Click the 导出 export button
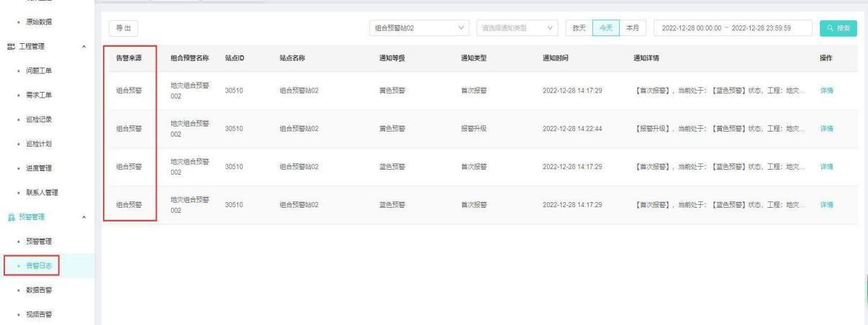868x325 pixels. coord(123,28)
